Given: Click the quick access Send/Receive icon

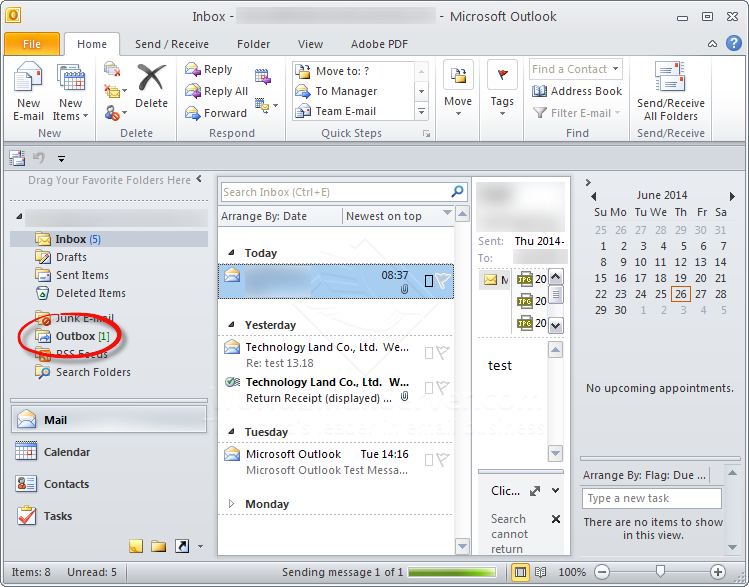Looking at the screenshot, I should pyautogui.click(x=17, y=158).
